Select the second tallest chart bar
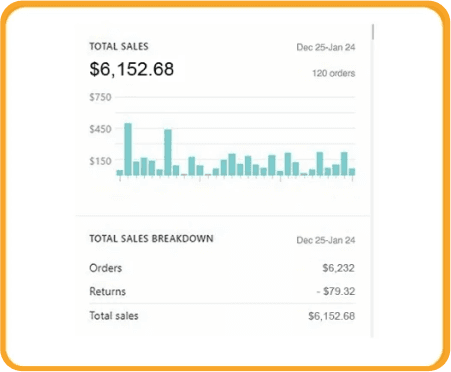The width and height of the screenshot is (451, 372). coord(168,152)
